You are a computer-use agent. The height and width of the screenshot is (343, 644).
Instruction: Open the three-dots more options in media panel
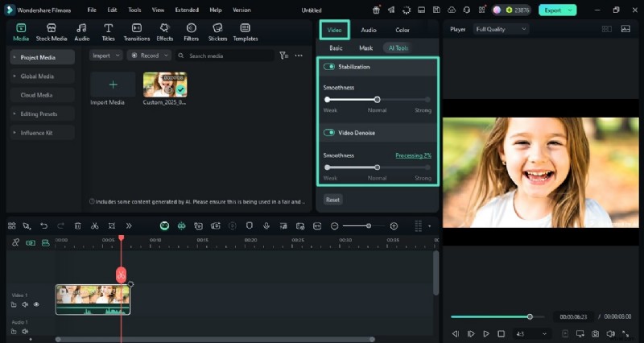coord(299,56)
